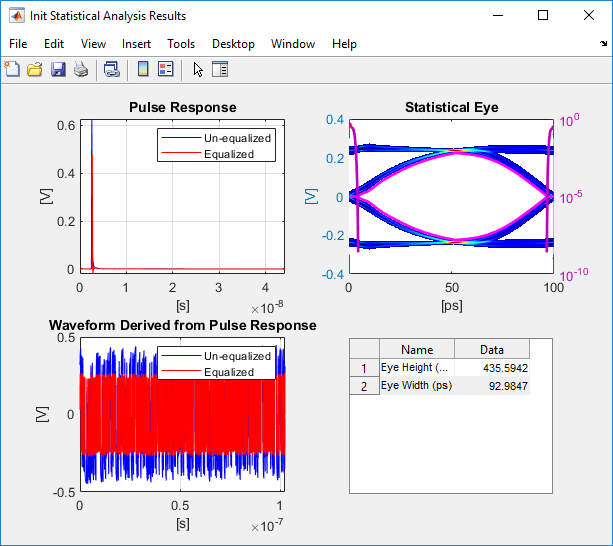Screen dimensions: 613x546
Task: Click the 10^-5 right-axis tick of Statistical Eye
Action: (571, 197)
